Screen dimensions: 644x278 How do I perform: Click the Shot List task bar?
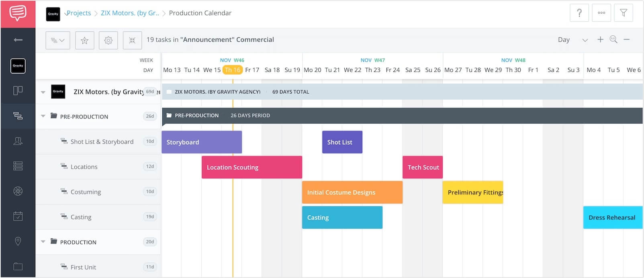342,142
